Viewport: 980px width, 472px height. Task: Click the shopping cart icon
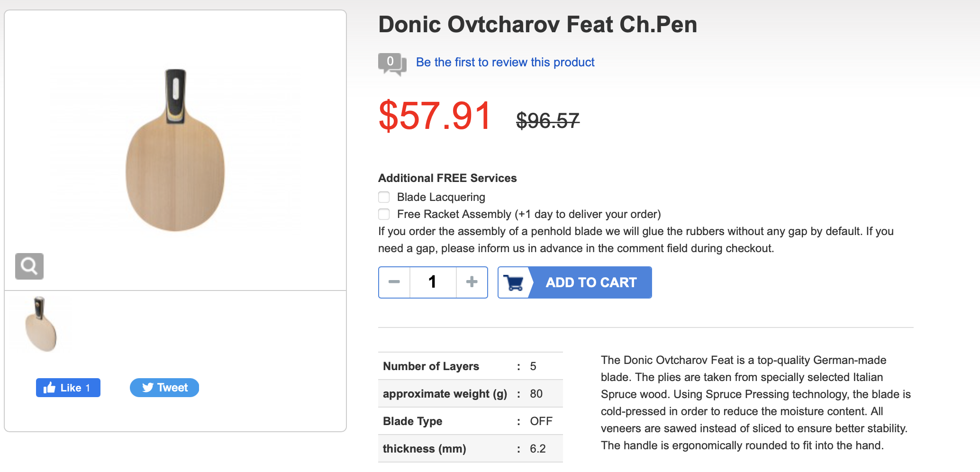point(514,282)
